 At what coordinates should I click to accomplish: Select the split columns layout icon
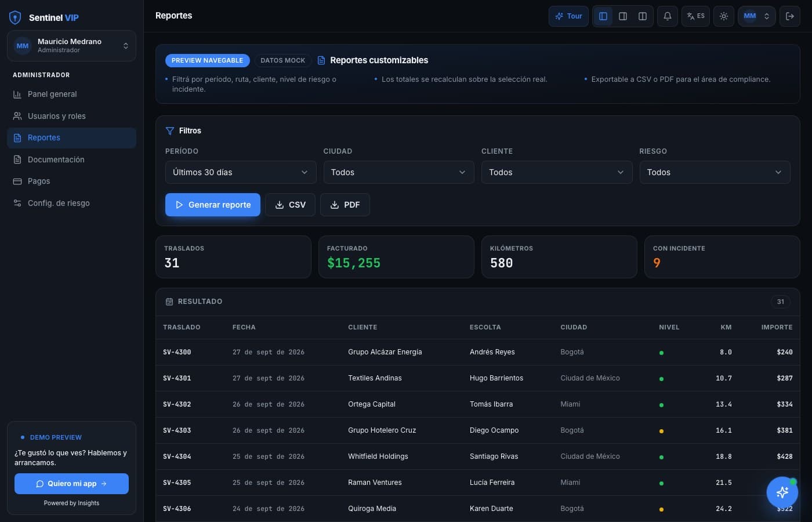click(643, 16)
